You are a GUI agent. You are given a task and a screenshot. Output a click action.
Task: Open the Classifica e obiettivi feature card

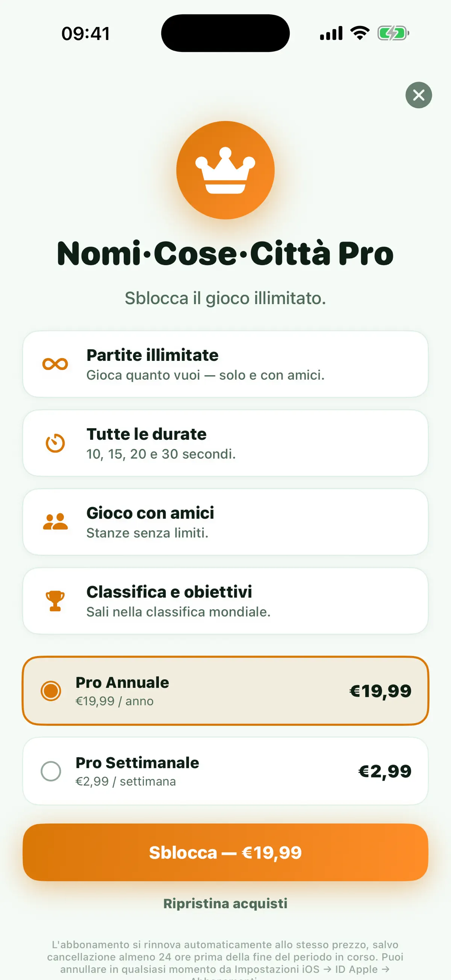pos(225,601)
